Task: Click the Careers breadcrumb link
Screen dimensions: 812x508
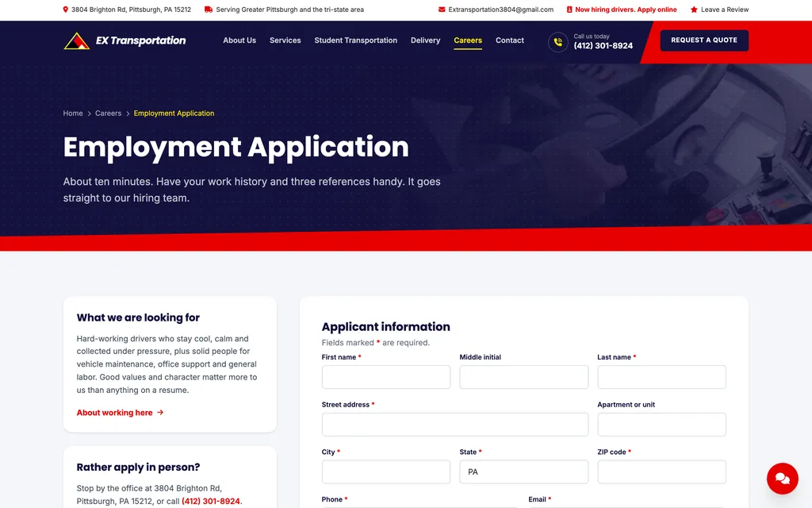Action: point(108,113)
